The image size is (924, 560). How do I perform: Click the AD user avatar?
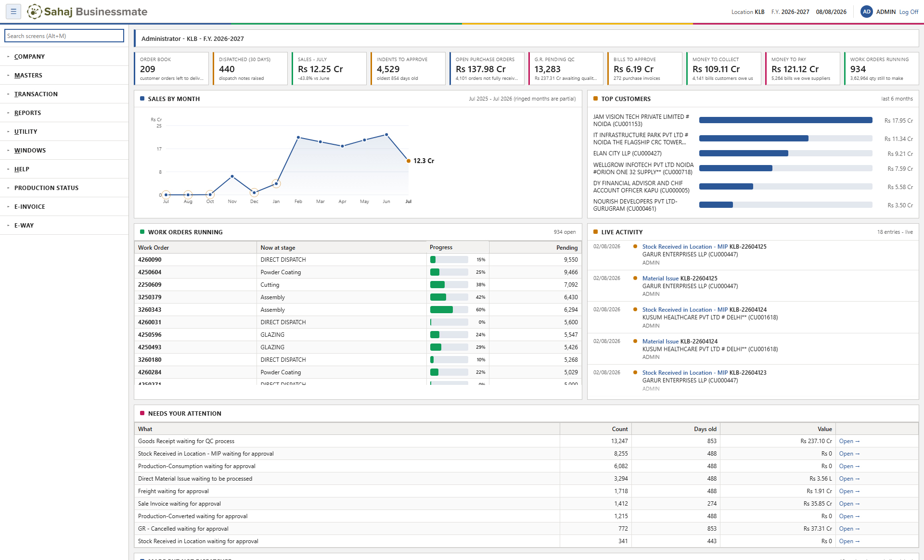pyautogui.click(x=866, y=12)
